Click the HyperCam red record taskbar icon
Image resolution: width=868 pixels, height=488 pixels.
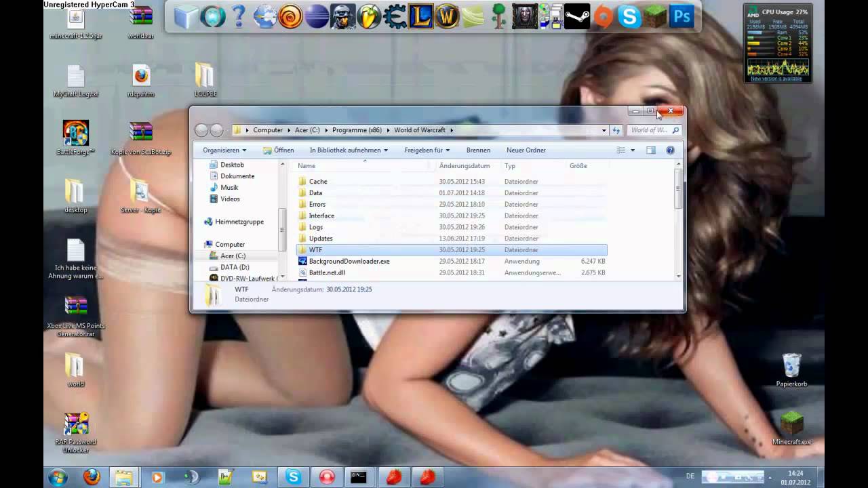coord(327,477)
